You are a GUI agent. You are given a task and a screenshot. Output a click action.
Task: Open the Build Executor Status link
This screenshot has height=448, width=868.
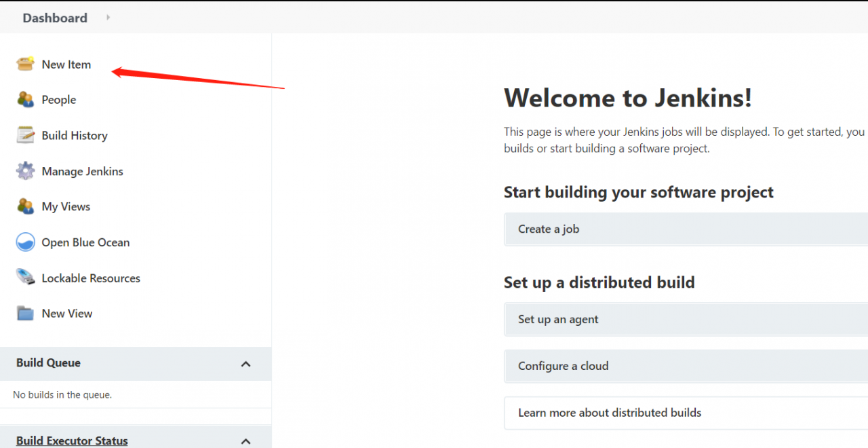click(x=72, y=441)
